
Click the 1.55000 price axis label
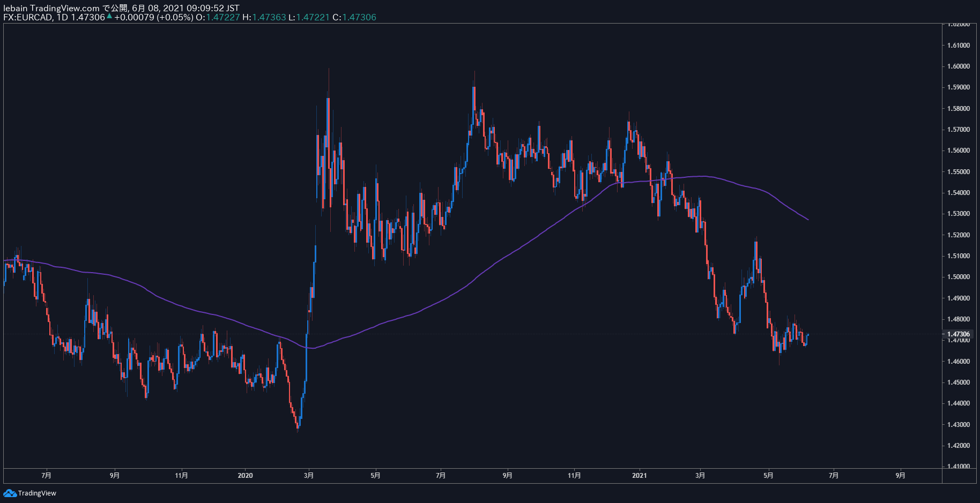(959, 172)
